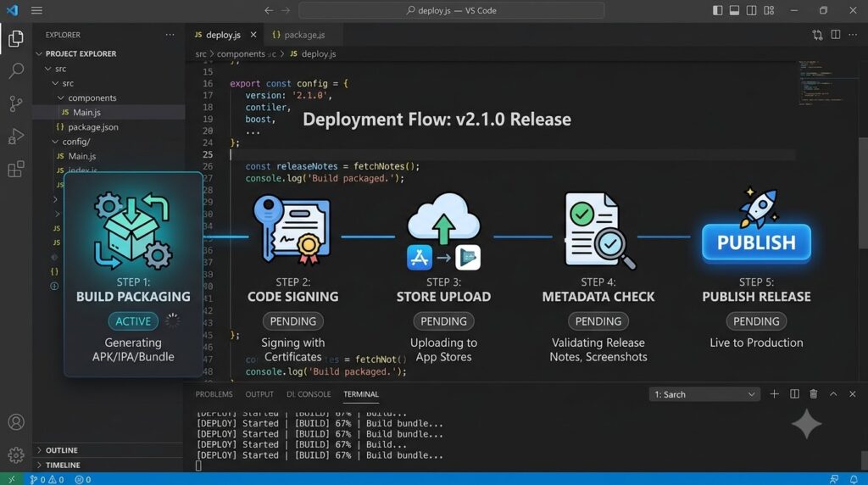Screen dimensions: 868x485
Task: Select the Metadata Check document icon
Action: point(599,231)
